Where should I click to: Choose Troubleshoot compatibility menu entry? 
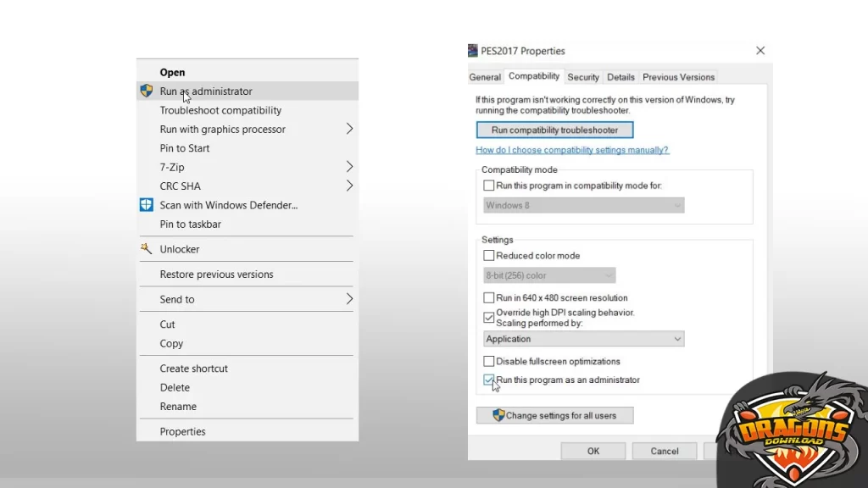220,110
